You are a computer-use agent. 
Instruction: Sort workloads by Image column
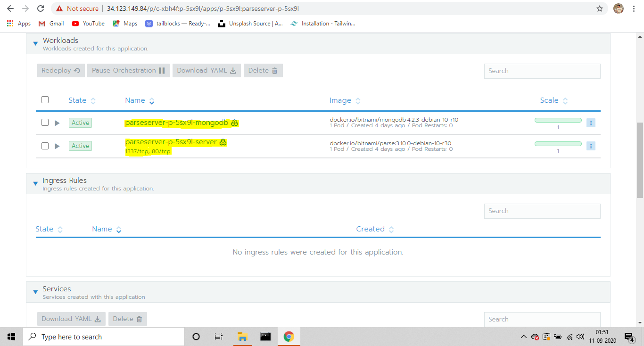coord(345,100)
